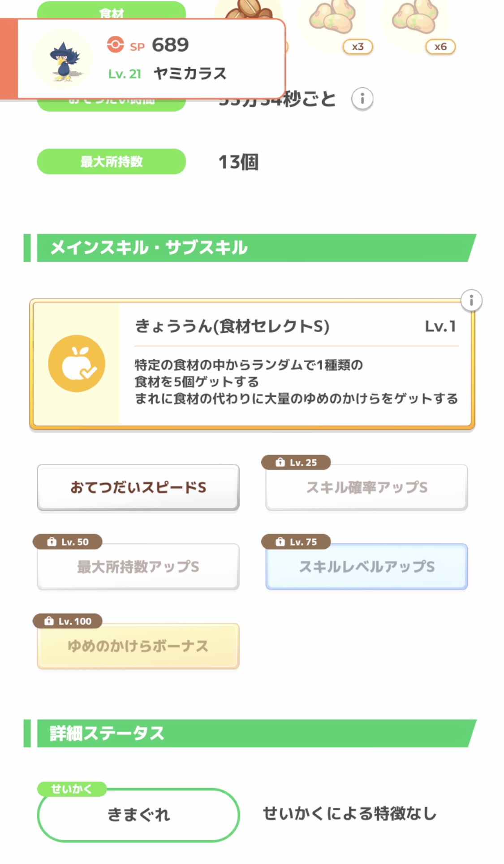Tap the locked 最大所持数アップS sub skill

[138, 567]
